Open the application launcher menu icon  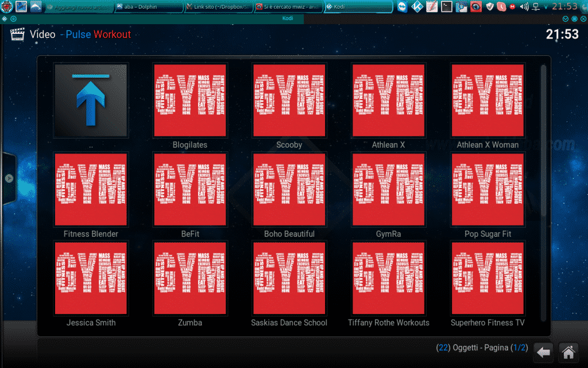tap(7, 6)
